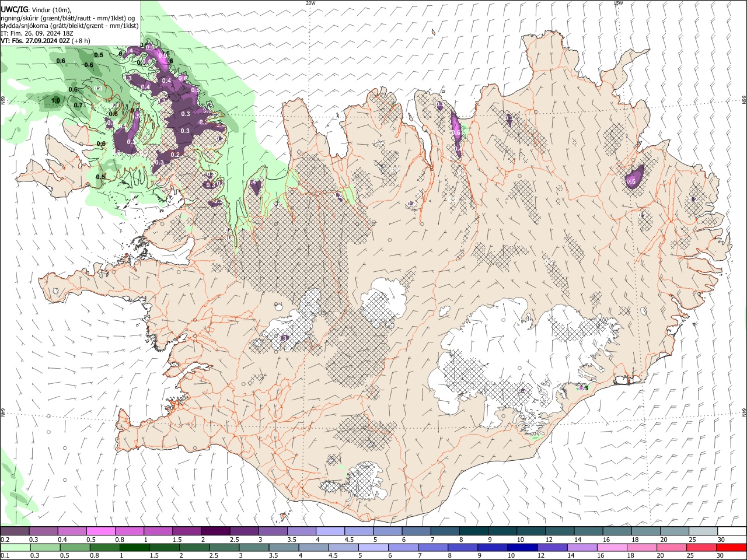The width and height of the screenshot is (747, 560).
Task: Click the snow legend swatch between 0.2 and 0.3
Action: click(15, 531)
